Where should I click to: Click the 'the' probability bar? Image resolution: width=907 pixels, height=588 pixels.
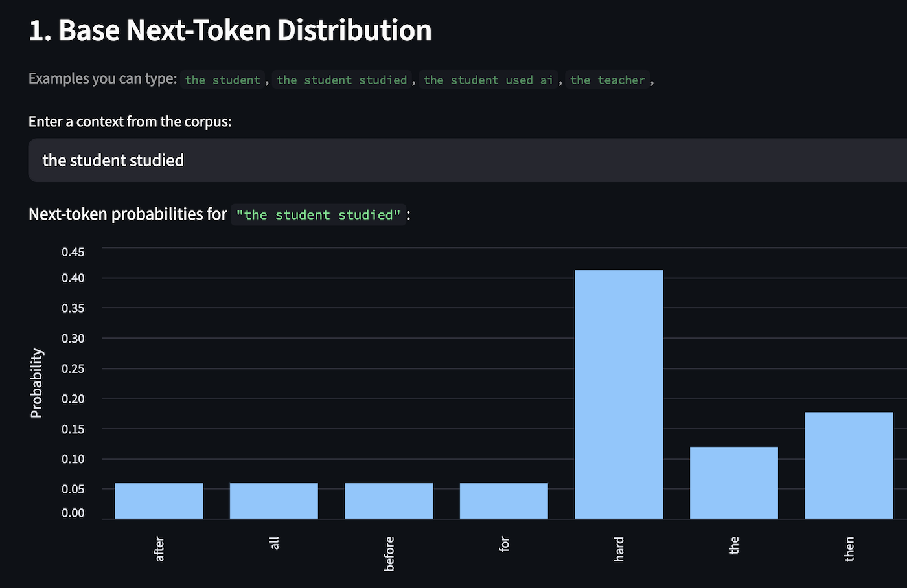(x=733, y=482)
